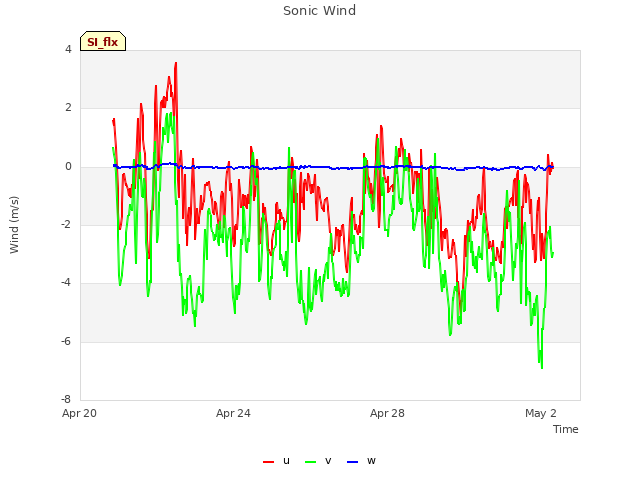Click the May 2 x-axis tick label

pos(541,413)
